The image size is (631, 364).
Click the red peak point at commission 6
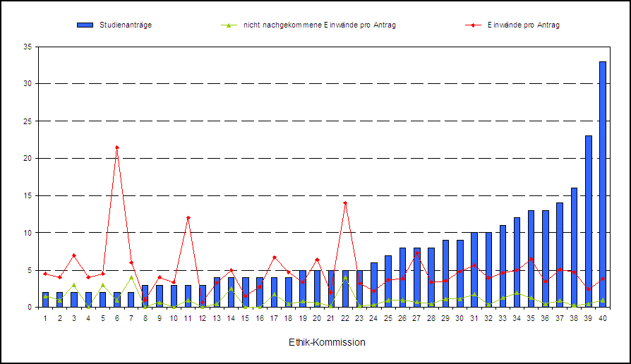pos(117,147)
